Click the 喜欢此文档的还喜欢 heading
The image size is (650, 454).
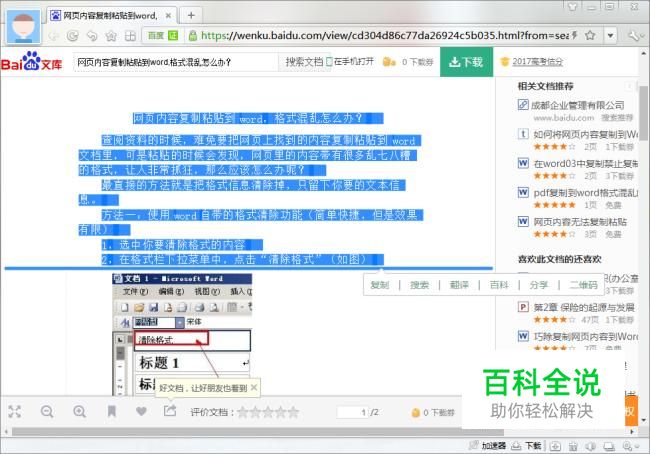pyautogui.click(x=560, y=259)
